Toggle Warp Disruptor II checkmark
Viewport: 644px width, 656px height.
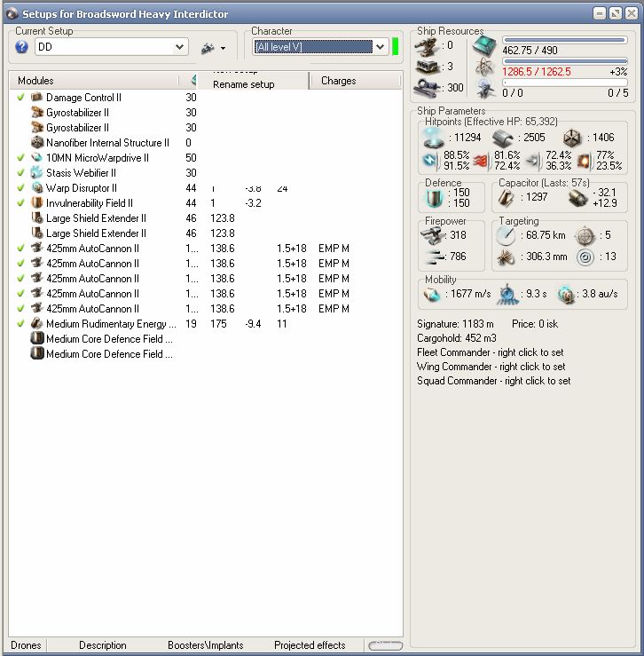click(20, 187)
